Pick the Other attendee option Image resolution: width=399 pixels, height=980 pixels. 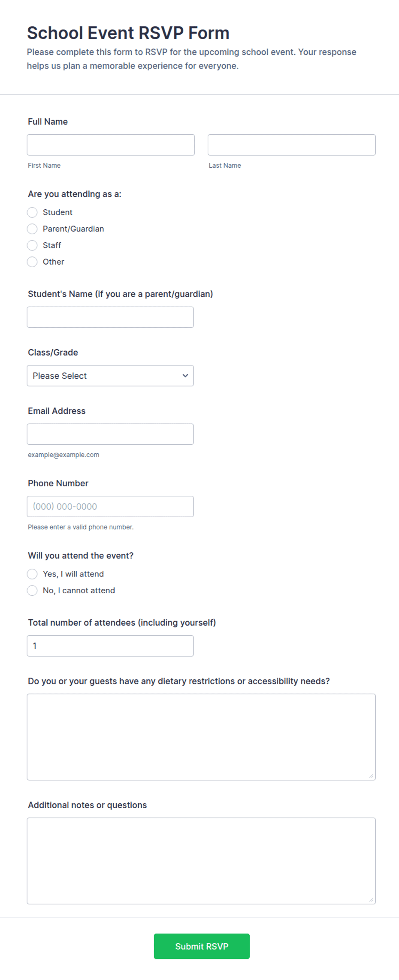point(32,262)
